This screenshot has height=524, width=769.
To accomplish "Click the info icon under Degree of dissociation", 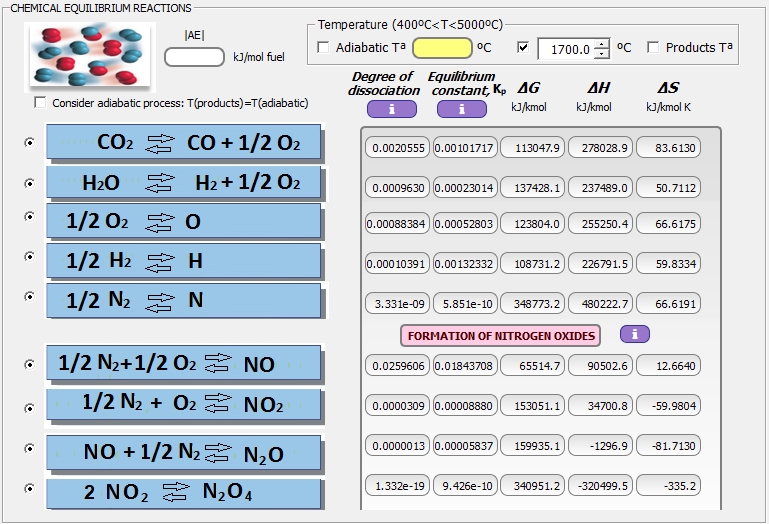I will 391,109.
